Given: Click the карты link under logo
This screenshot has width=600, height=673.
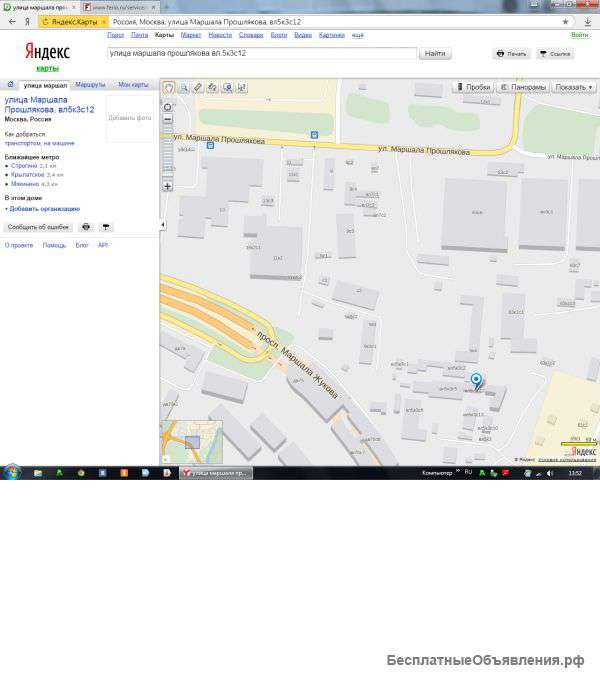Looking at the screenshot, I should [x=47, y=68].
